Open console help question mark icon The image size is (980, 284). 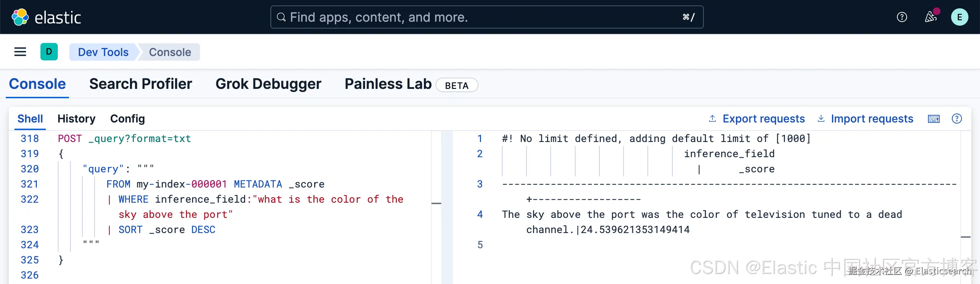(x=957, y=119)
